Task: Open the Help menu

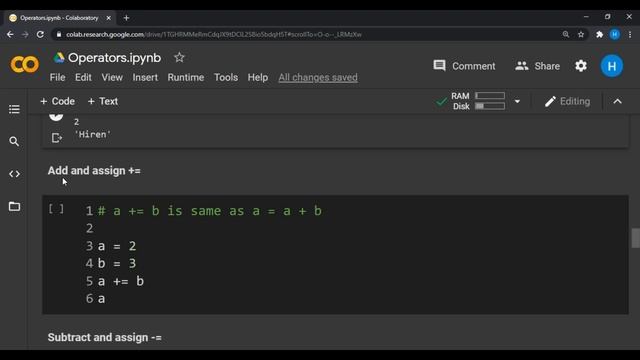Action: [x=258, y=78]
